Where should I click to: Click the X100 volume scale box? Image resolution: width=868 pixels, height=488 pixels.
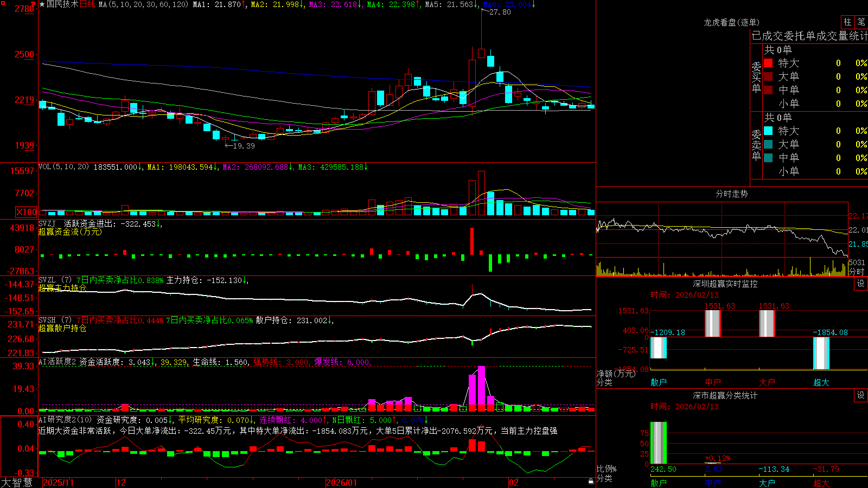[26, 213]
